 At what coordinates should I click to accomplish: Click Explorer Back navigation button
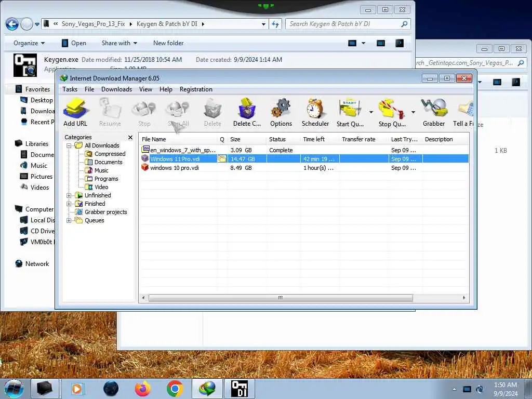point(12,24)
